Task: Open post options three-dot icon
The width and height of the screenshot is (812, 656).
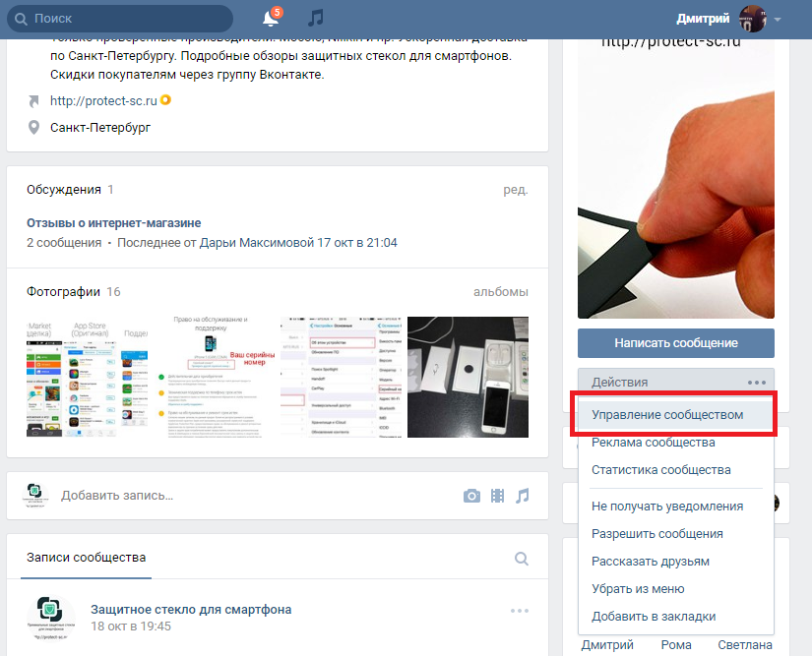Action: click(x=520, y=611)
